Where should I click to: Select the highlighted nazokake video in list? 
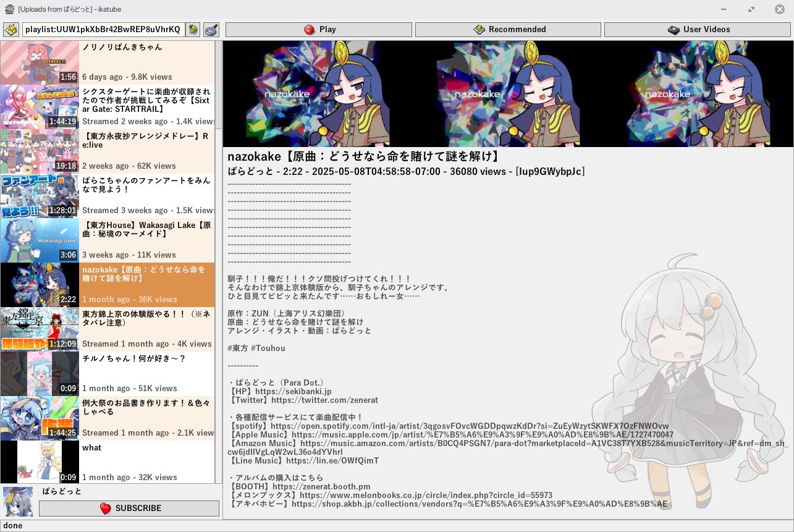(x=108, y=285)
